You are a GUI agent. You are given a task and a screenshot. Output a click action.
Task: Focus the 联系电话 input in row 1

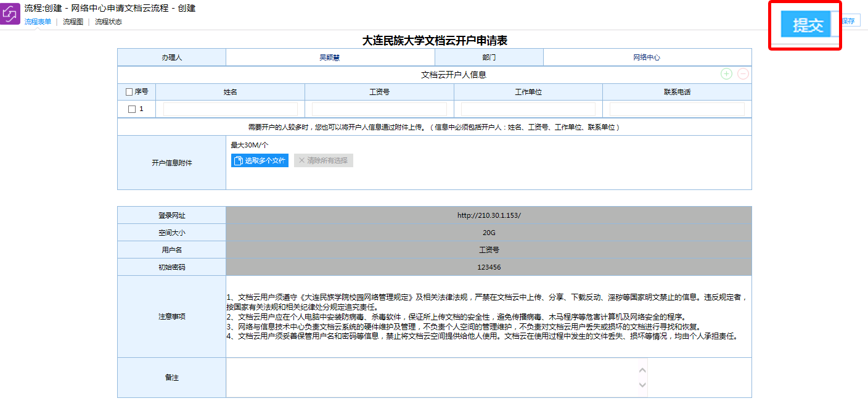(677, 109)
